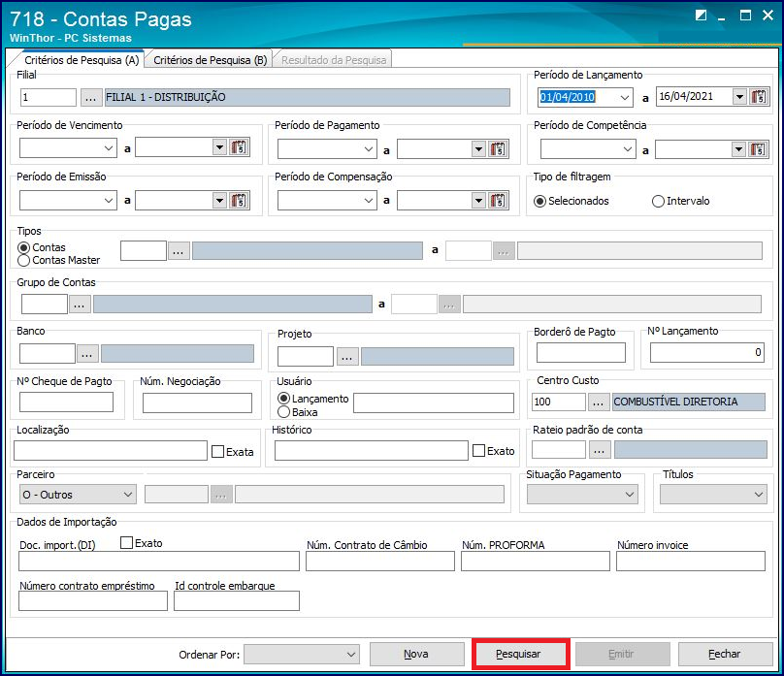Focus the Nº Cheque de Pagto field
The height and width of the screenshot is (676, 784).
pos(67,402)
